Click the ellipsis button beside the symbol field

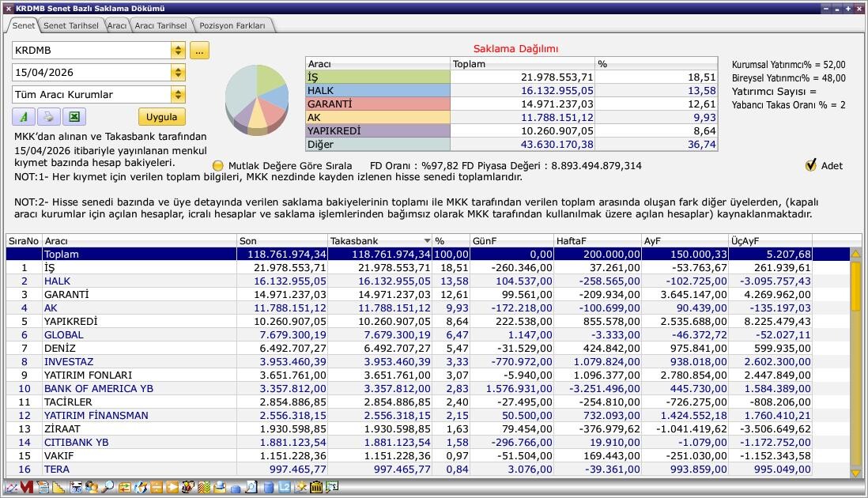[x=198, y=51]
